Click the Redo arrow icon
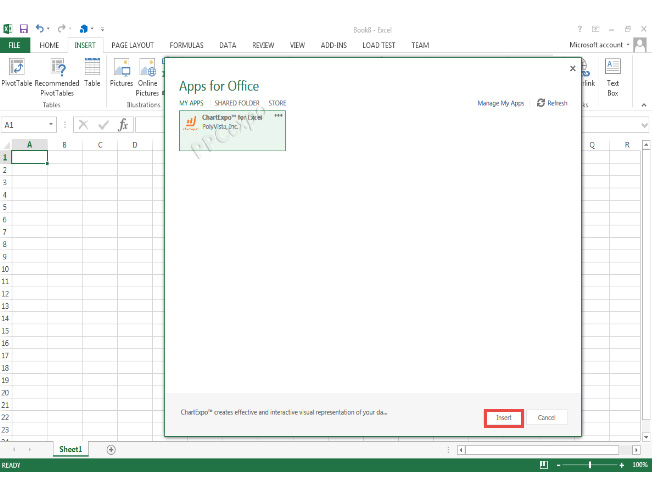Screen dimensions: 654x490 [x=62, y=28]
